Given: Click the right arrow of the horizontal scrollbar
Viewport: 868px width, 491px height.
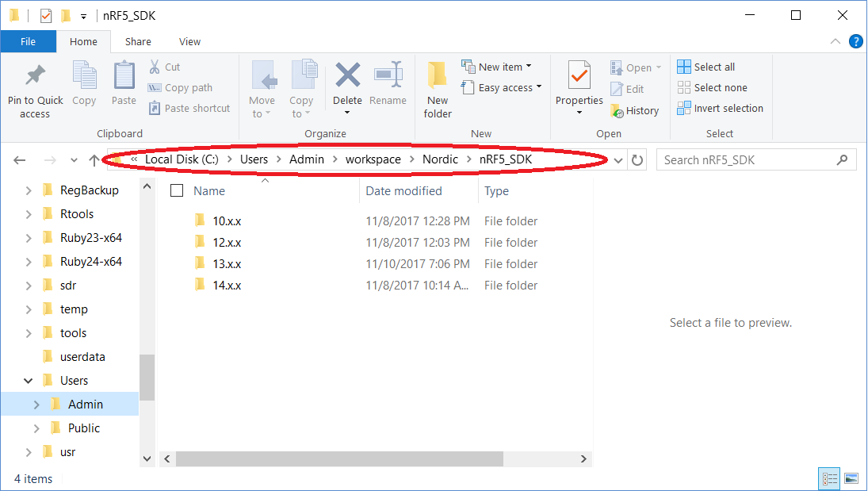Looking at the screenshot, I should point(583,458).
